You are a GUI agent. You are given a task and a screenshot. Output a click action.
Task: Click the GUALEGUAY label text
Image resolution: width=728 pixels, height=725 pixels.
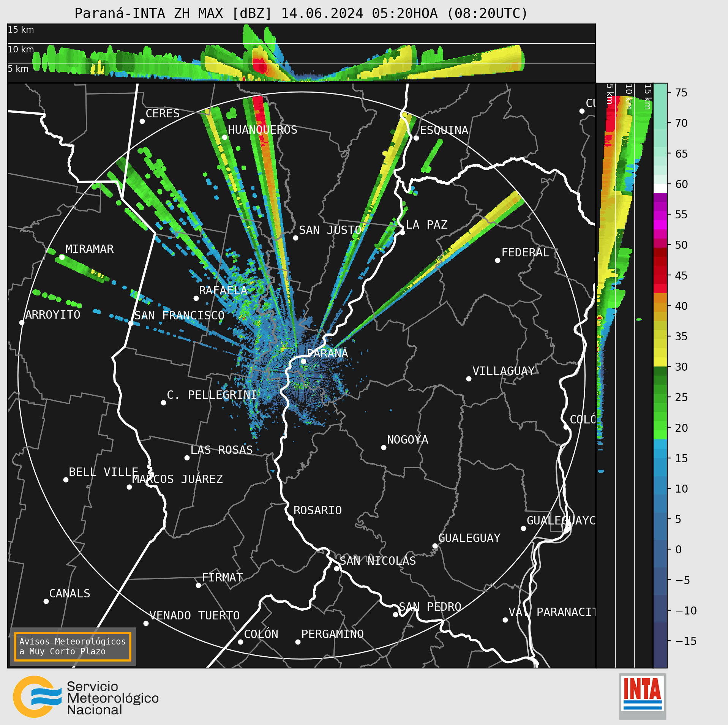[469, 538]
